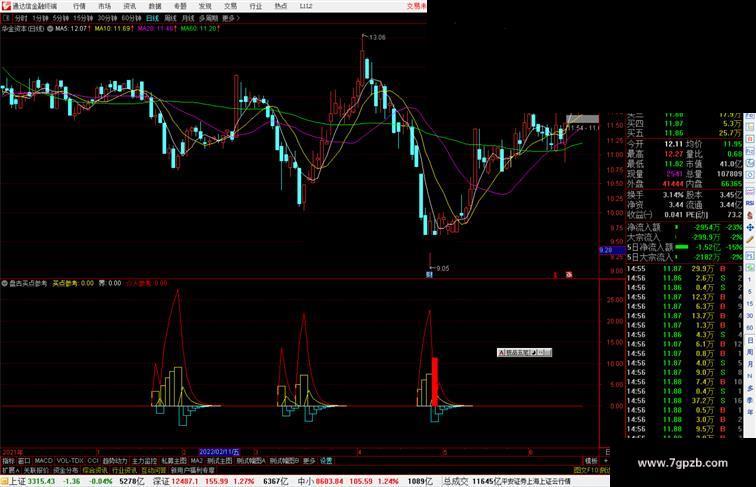756x487 pixels.
Task: Open the 热点 menu
Action: (x=281, y=6)
